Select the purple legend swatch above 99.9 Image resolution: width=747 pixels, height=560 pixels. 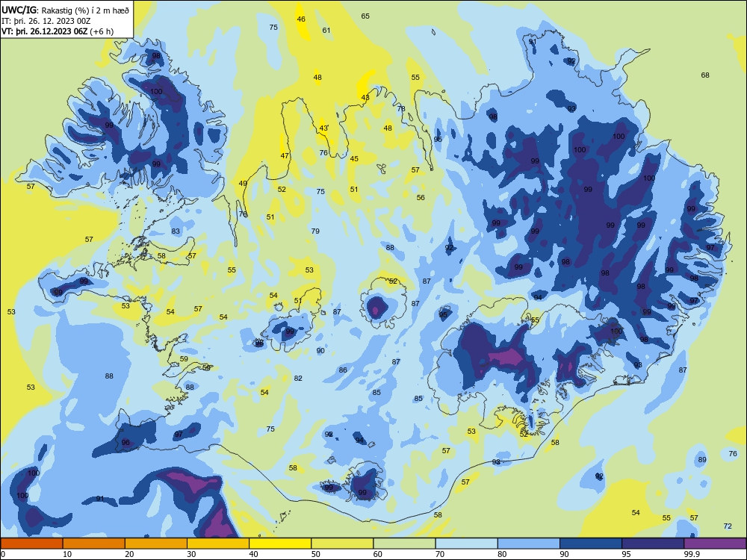click(x=715, y=544)
